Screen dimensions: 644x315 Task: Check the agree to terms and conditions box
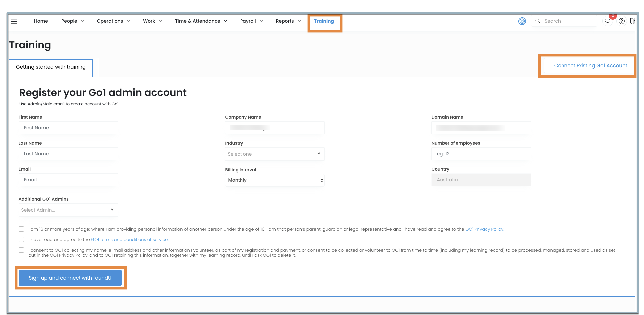pyautogui.click(x=21, y=239)
